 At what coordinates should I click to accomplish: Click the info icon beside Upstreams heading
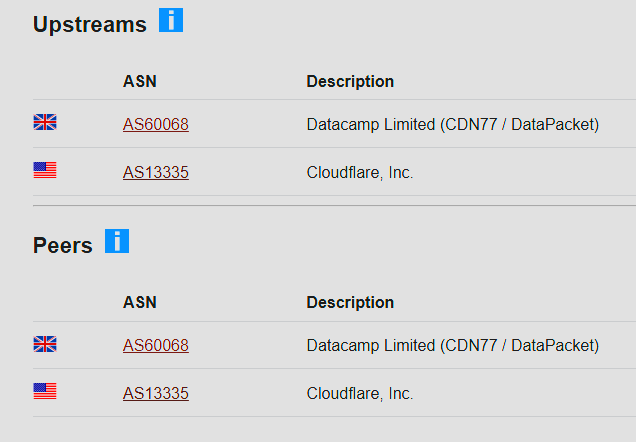(x=171, y=20)
